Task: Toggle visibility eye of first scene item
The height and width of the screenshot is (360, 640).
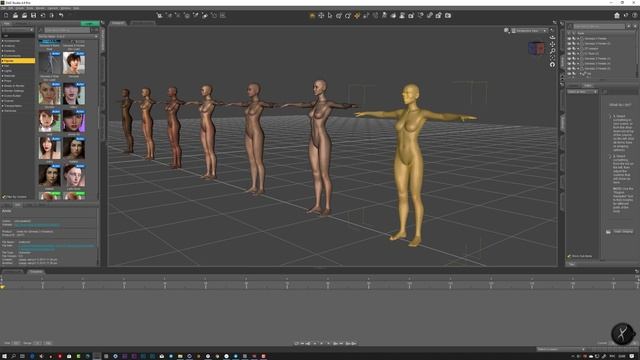Action: [569, 39]
